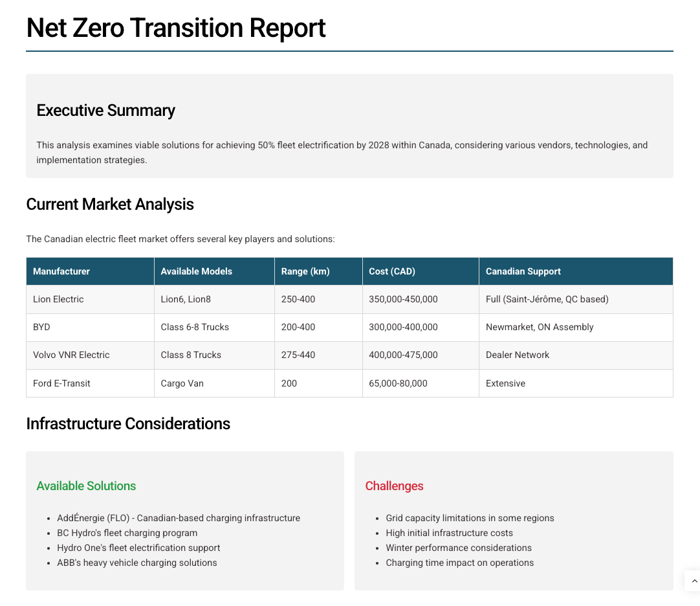700x606 pixels.
Task: Click the Newmarket, ON Assembly cell
Action: [576, 327]
